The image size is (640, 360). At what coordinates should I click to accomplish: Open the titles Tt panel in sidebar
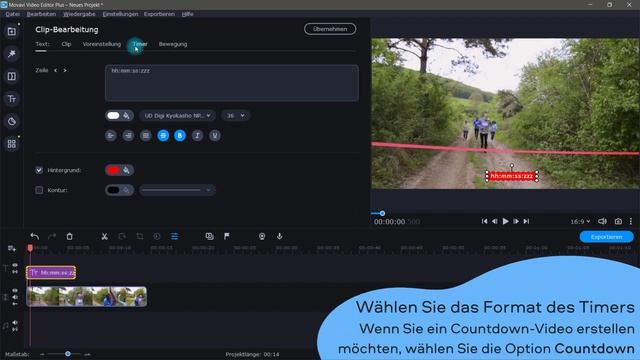coord(11,99)
